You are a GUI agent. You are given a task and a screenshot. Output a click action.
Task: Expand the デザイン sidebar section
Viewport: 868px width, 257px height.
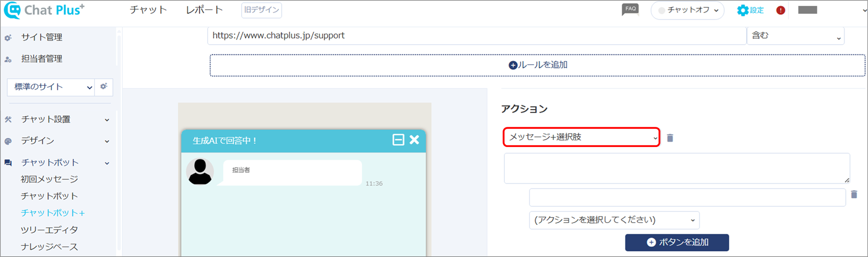pyautogui.click(x=57, y=141)
